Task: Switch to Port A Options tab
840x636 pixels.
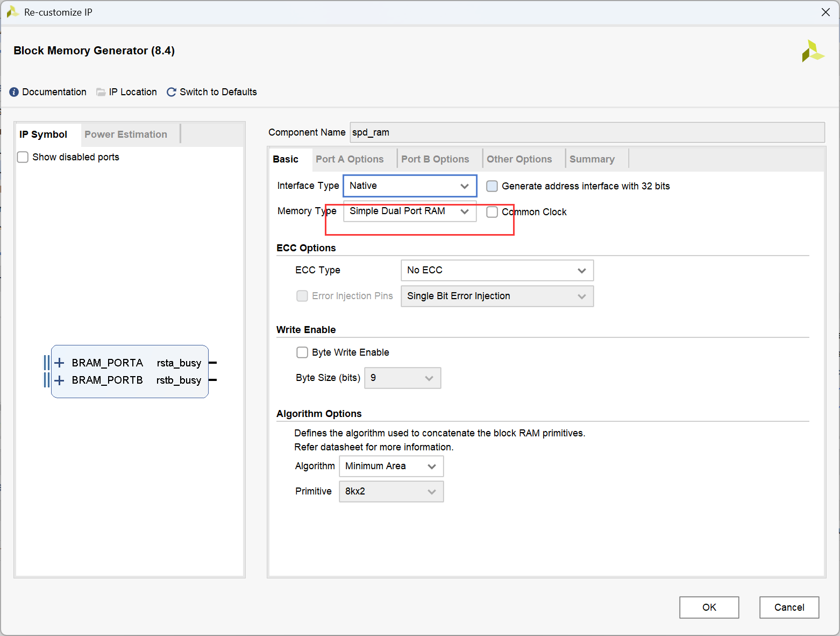Action: 350,159
